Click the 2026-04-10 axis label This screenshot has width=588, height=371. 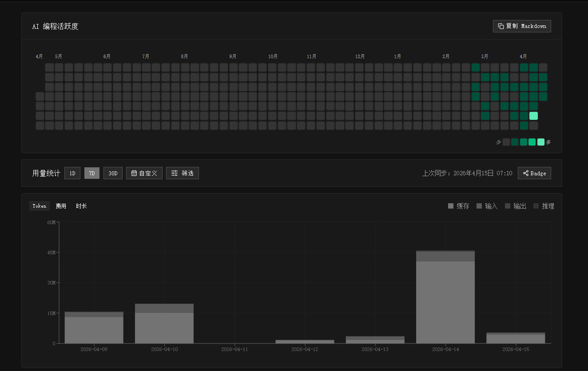click(164, 349)
